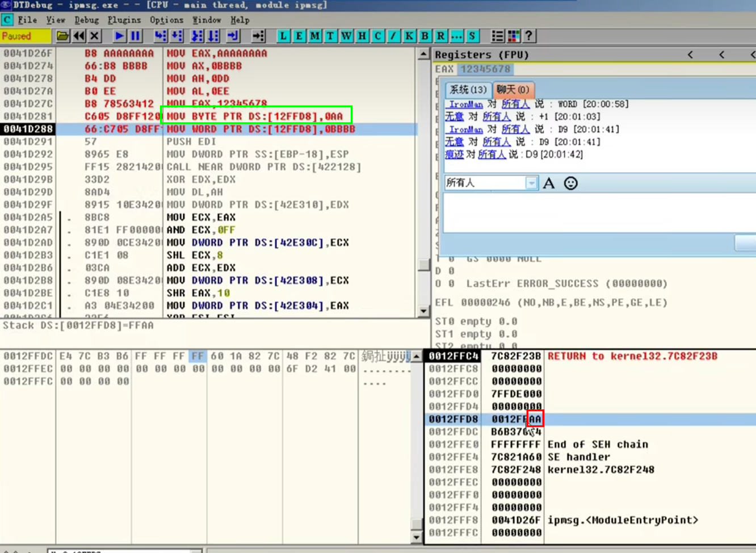Open appearance colors grid icon
This screenshot has height=553, width=756.
tap(513, 36)
